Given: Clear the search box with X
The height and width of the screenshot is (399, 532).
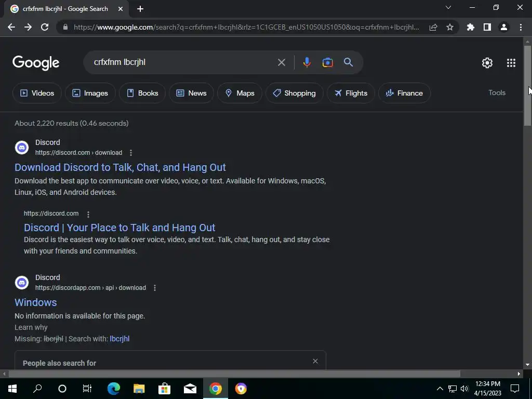Looking at the screenshot, I should click(x=282, y=62).
